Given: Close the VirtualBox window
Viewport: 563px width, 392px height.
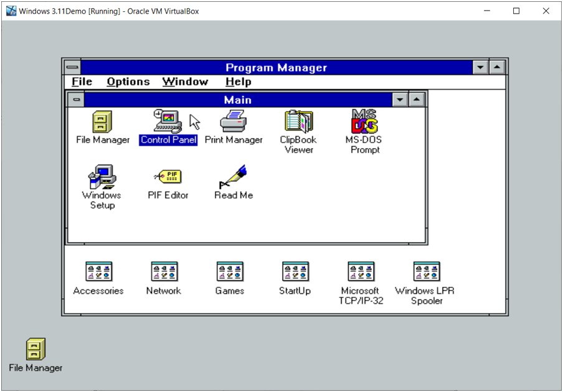Looking at the screenshot, I should (546, 11).
